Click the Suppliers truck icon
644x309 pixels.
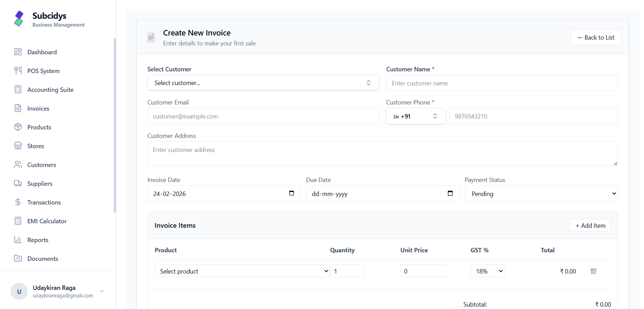(x=18, y=183)
